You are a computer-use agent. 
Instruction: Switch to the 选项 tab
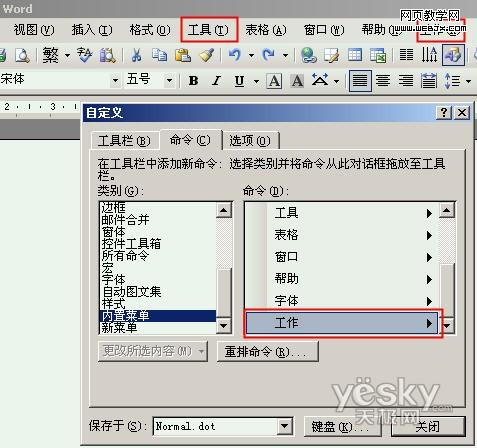[250, 141]
